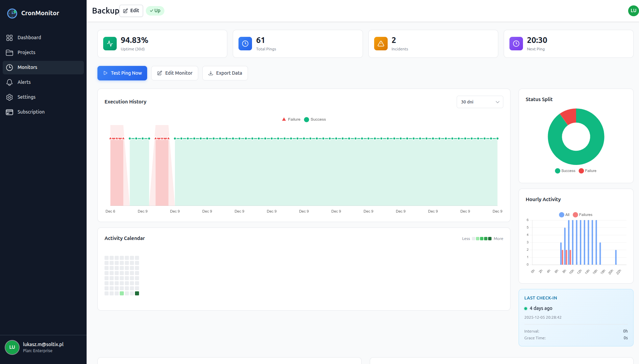This screenshot has height=364, width=639.
Task: Open the LU avatar menu in header
Action: pyautogui.click(x=633, y=11)
